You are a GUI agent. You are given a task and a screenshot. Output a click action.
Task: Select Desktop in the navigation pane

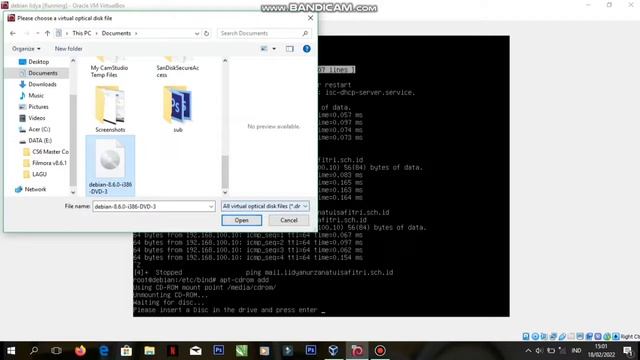coord(38,62)
